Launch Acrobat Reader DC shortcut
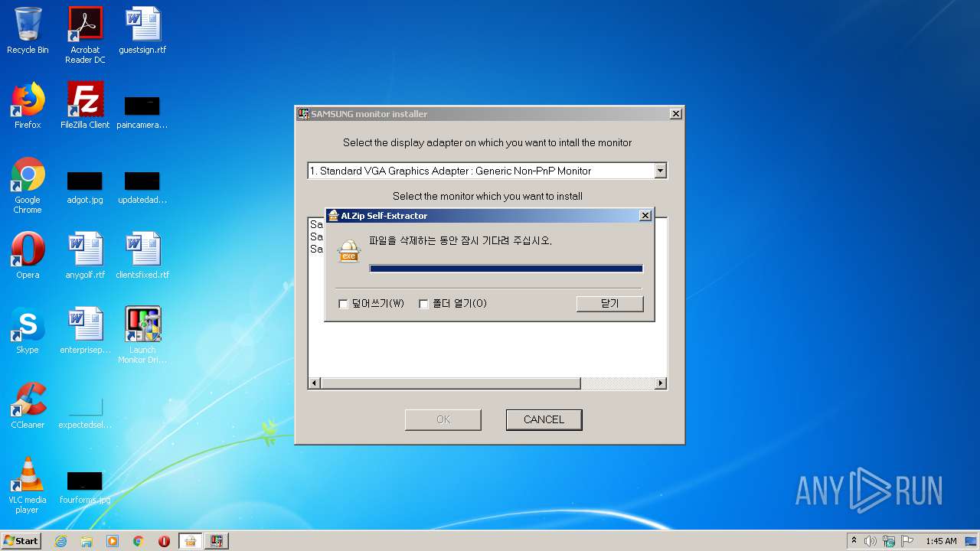This screenshot has height=551, width=980. (x=85, y=34)
